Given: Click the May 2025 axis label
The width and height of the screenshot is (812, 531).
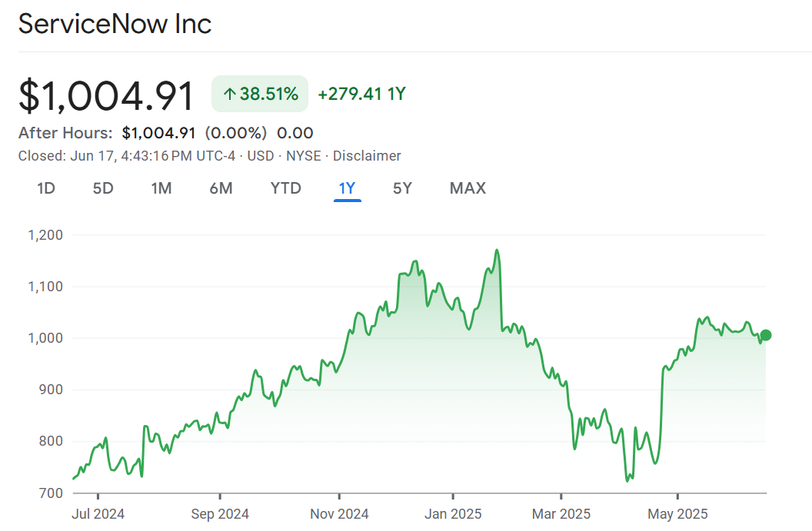Looking at the screenshot, I should click(677, 513).
